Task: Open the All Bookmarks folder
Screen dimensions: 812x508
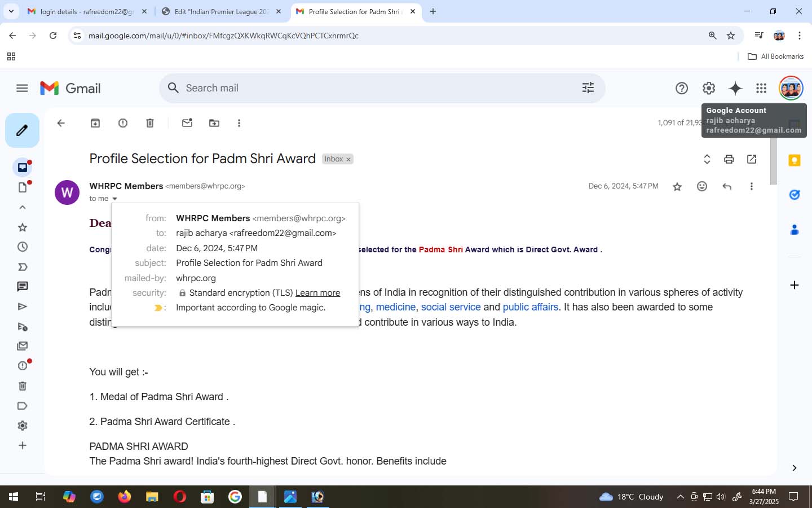Action: pos(775,56)
